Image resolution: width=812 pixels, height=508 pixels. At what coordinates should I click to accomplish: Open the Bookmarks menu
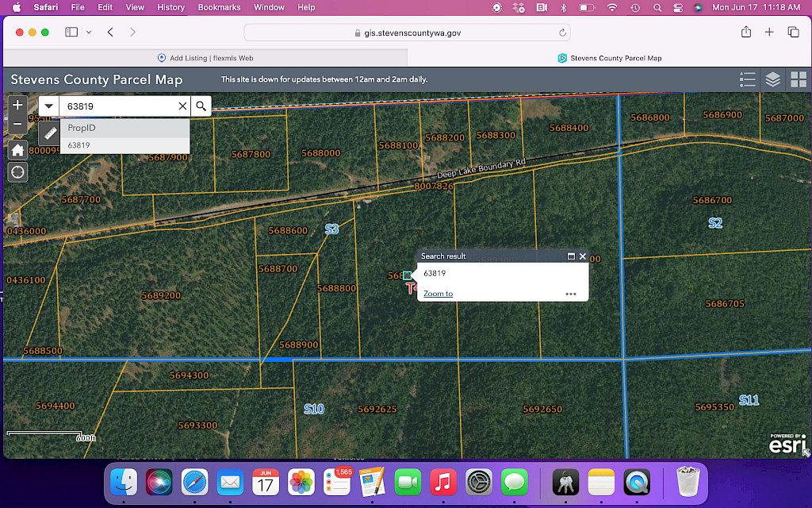click(219, 7)
